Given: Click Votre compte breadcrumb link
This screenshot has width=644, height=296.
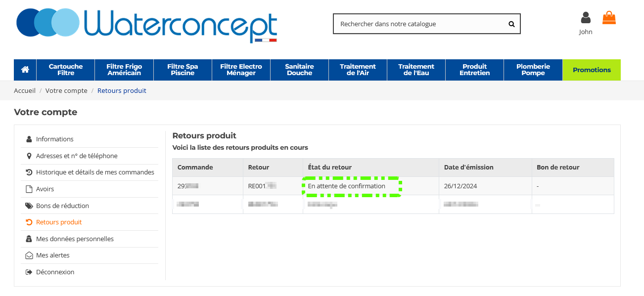Looking at the screenshot, I should [66, 91].
